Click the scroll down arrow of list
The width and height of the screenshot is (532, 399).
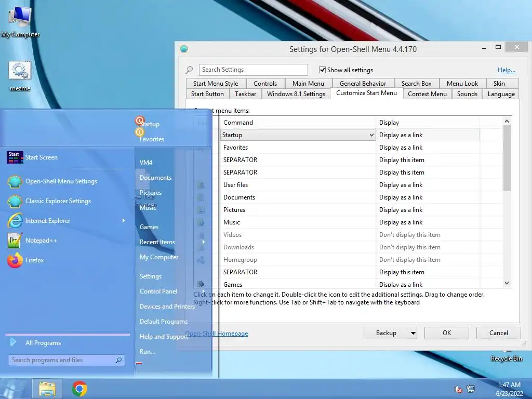(507, 283)
